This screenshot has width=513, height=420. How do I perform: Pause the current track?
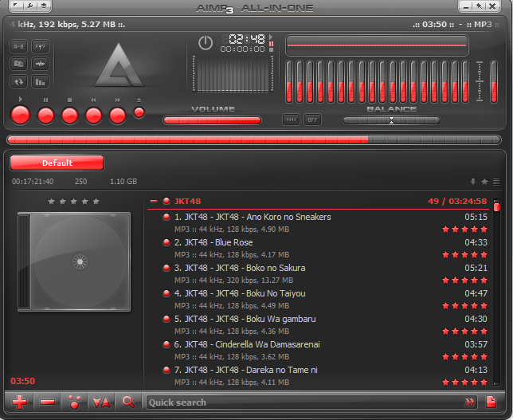pos(46,116)
